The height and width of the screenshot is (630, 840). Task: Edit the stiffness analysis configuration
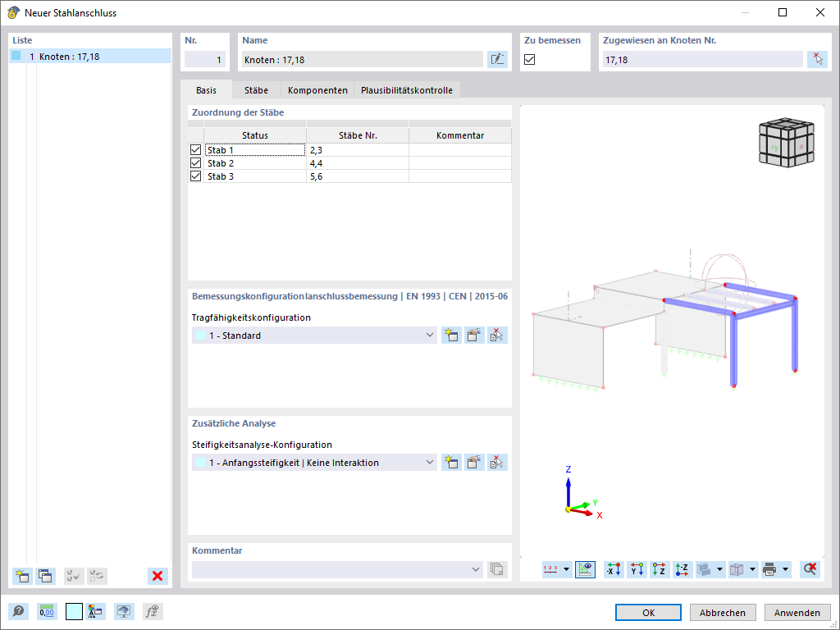click(474, 463)
